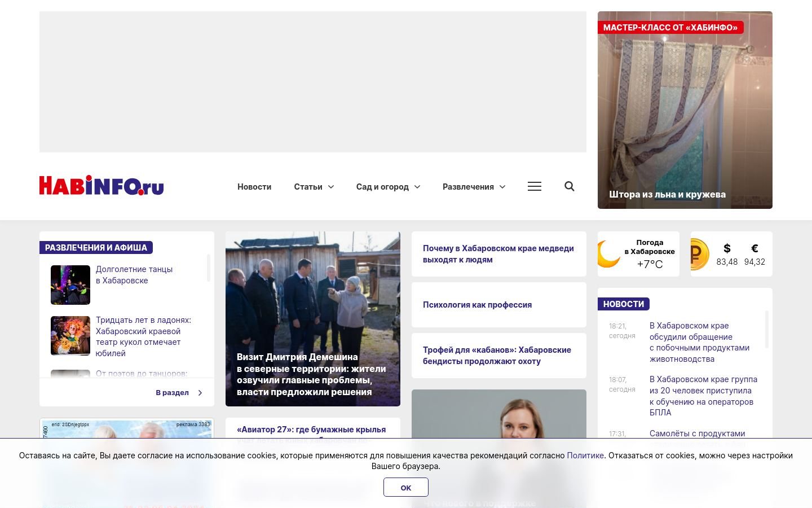Click the euro rate «94,32»
This screenshot has width=812, height=508.
[754, 262]
